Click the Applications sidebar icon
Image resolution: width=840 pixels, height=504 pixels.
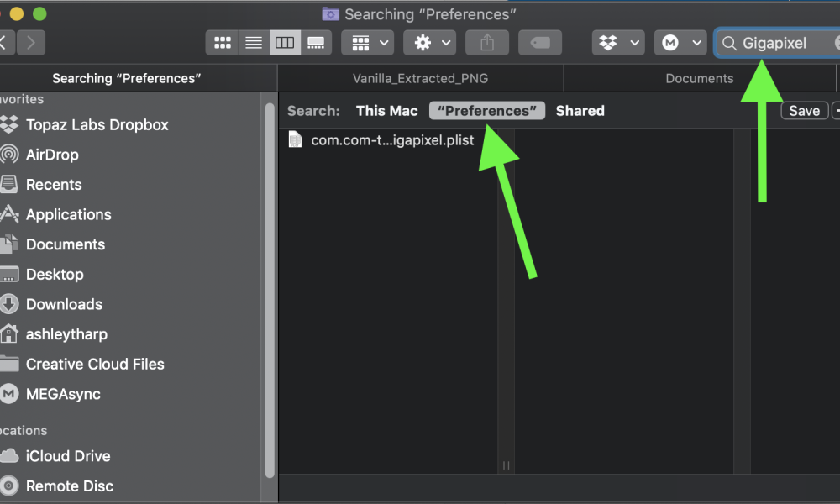[9, 214]
